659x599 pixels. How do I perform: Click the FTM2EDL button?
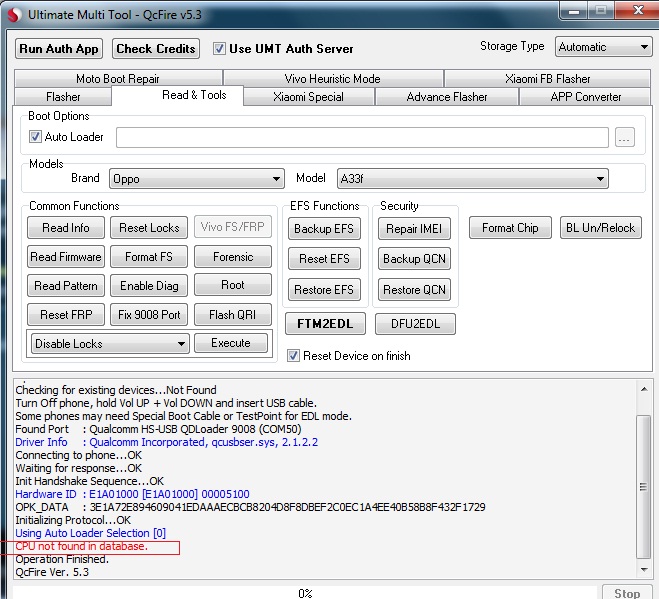pyautogui.click(x=325, y=324)
